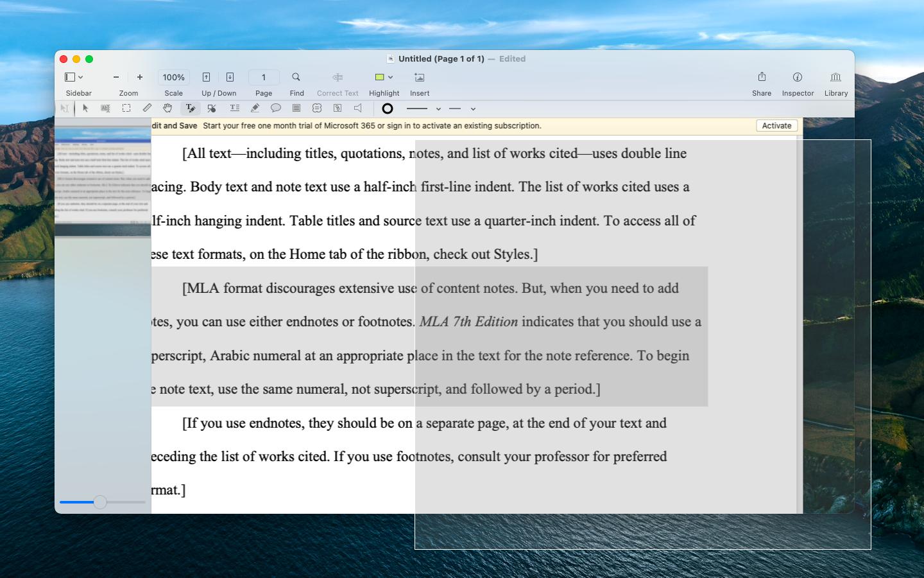Activate the hand pan tool

click(167, 109)
